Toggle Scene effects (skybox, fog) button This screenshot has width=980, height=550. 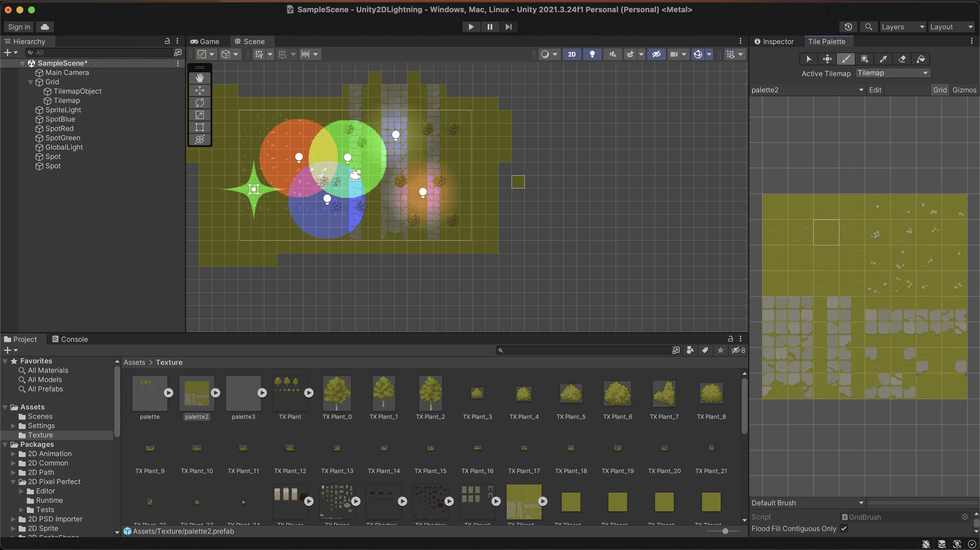pos(630,54)
